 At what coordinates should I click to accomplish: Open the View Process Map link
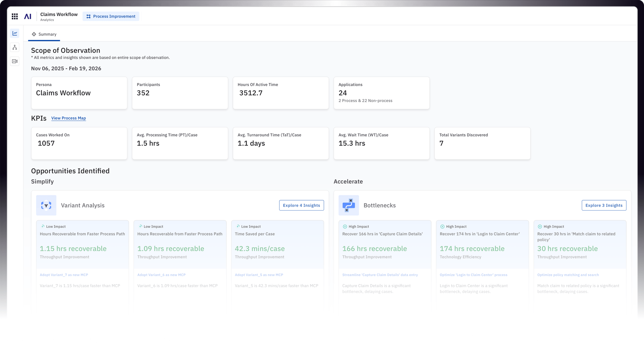[68, 118]
